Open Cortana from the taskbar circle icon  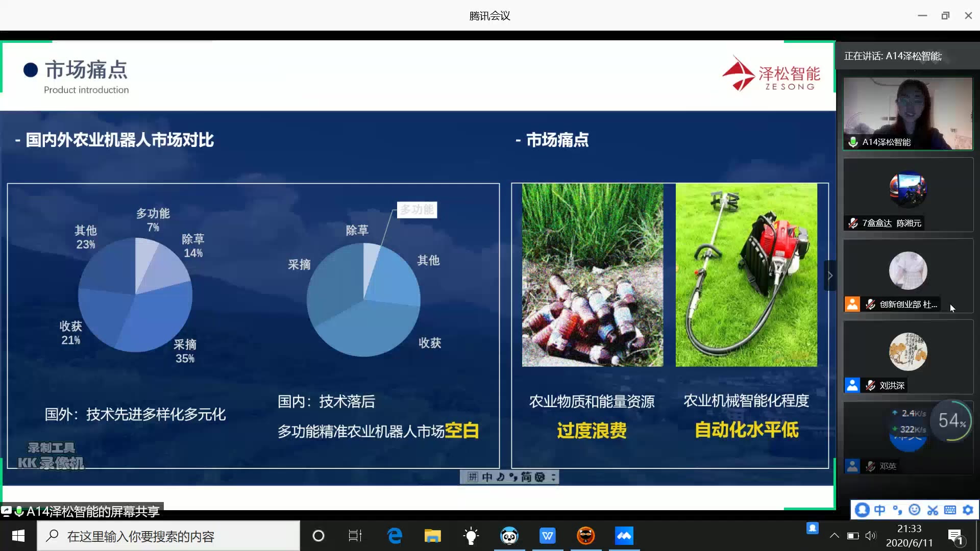(x=318, y=536)
